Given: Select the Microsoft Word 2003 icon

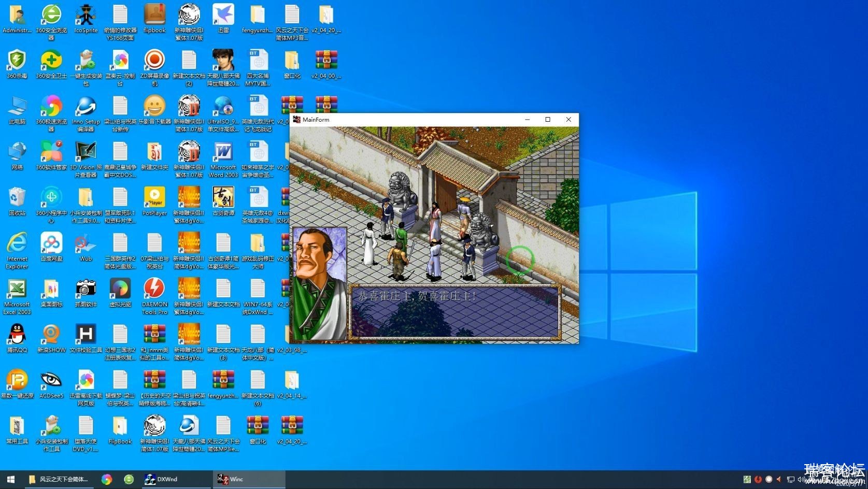Looking at the screenshot, I should 223,159.
